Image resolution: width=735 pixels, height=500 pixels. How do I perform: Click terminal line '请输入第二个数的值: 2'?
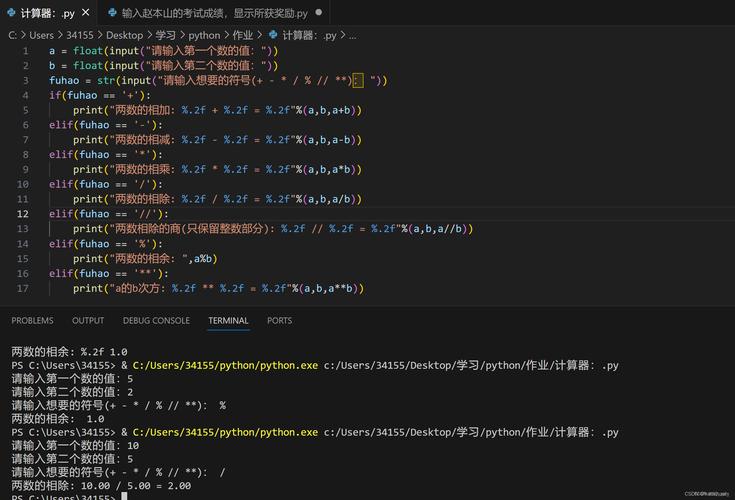pyautogui.click(x=72, y=392)
